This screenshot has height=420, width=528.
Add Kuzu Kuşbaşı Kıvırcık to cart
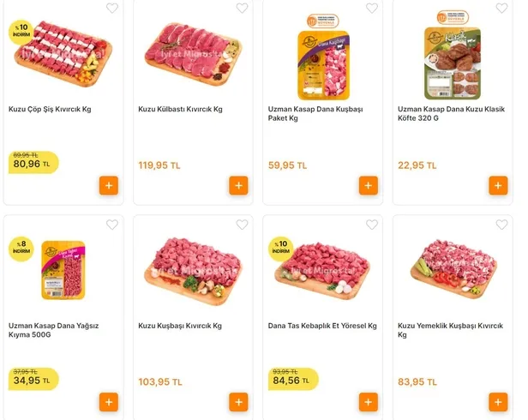[x=238, y=401]
